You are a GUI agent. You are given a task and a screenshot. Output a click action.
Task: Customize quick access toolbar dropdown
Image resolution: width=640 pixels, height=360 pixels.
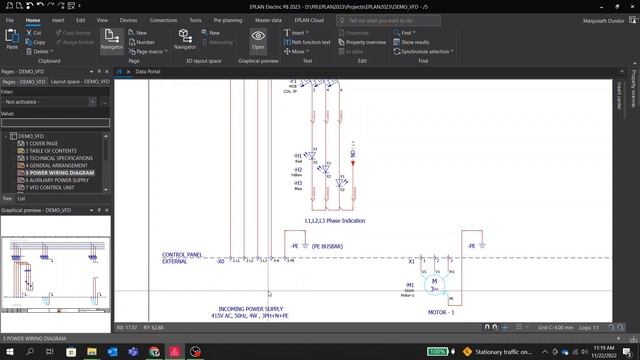pos(79,6)
